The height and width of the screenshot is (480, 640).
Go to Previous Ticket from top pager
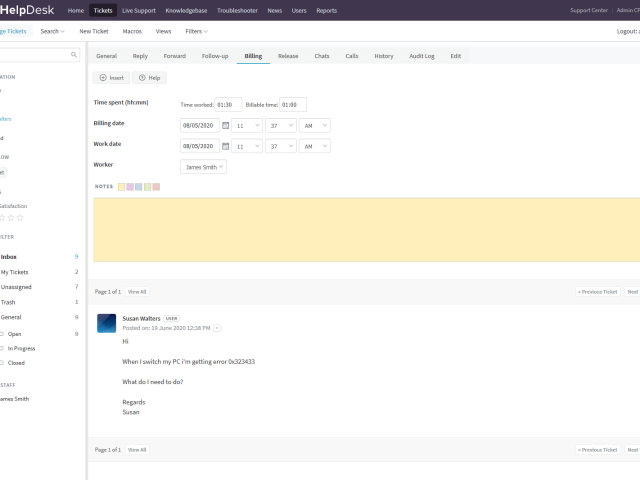(598, 292)
